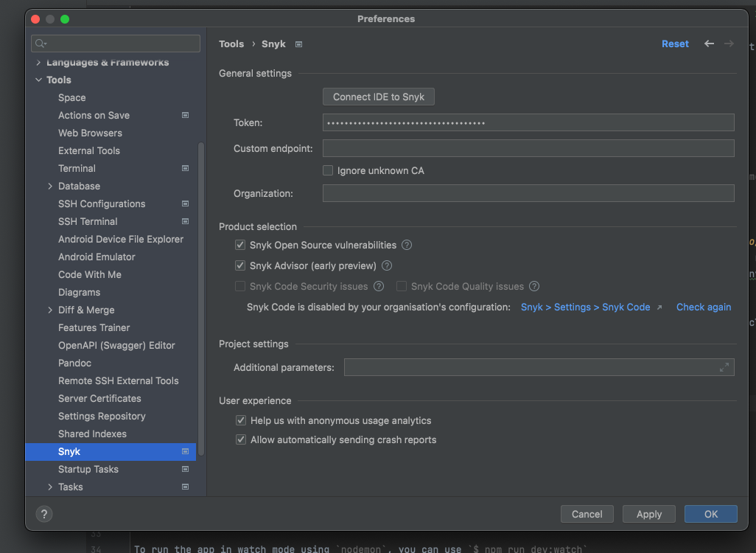Click the project-level icon beside SSH Configurations
This screenshot has height=553, width=756.
click(x=185, y=204)
